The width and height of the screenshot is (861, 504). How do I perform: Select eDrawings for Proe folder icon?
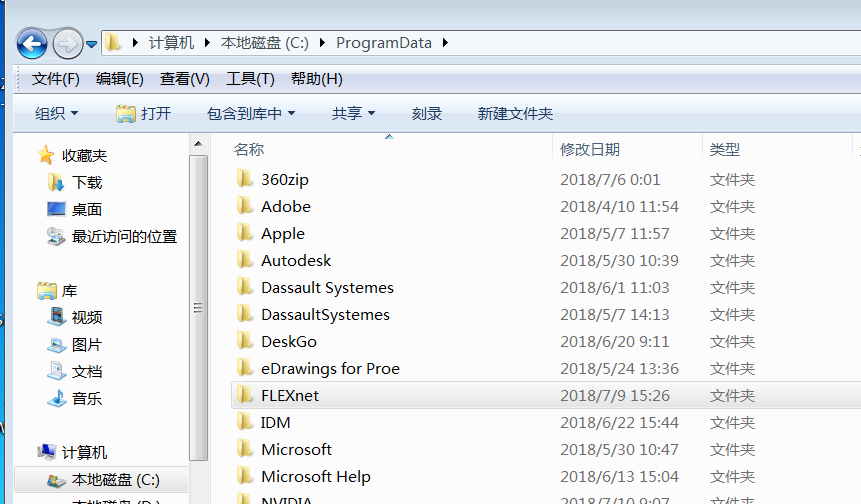(245, 368)
